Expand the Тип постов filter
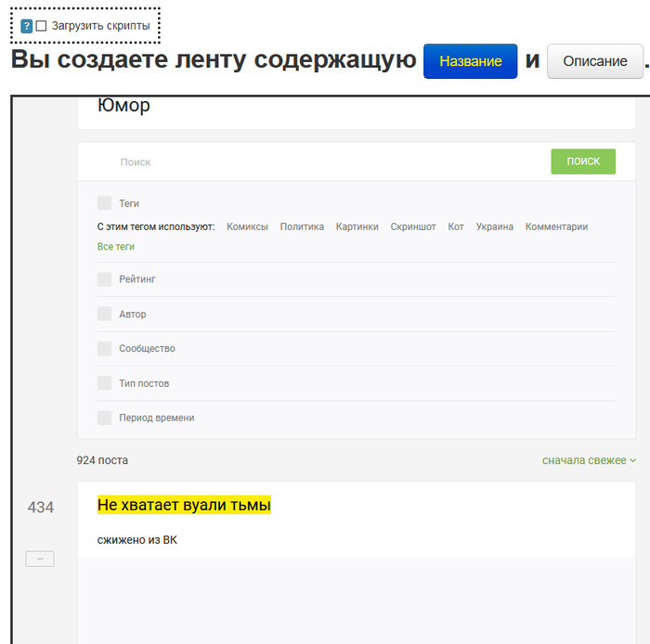Viewport: 650px width, 644px height. (144, 383)
